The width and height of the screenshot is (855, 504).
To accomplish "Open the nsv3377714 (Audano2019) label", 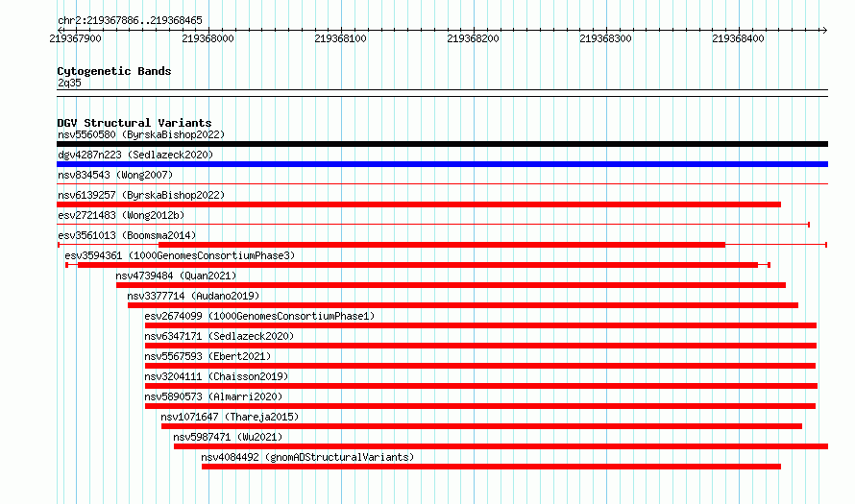I will point(193,296).
